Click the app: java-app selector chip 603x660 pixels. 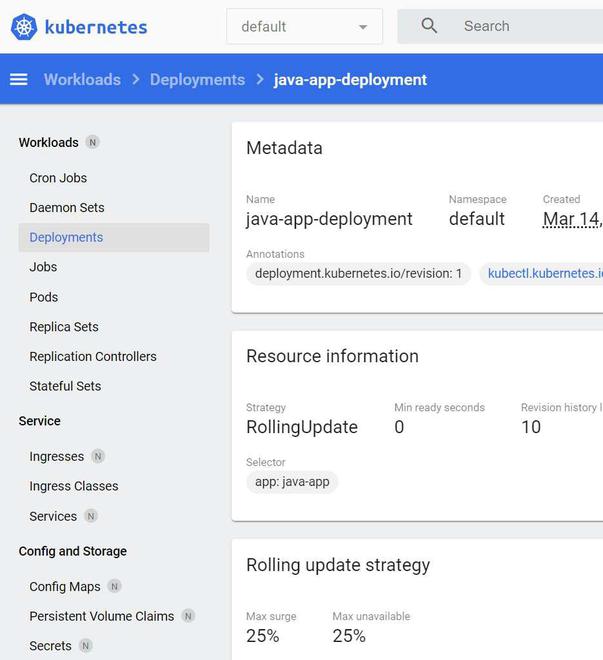click(x=292, y=482)
